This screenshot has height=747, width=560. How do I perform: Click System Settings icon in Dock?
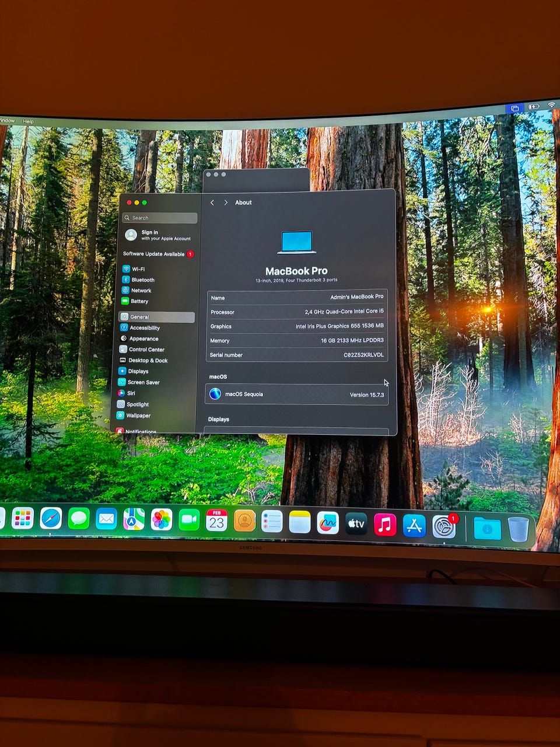tap(444, 527)
